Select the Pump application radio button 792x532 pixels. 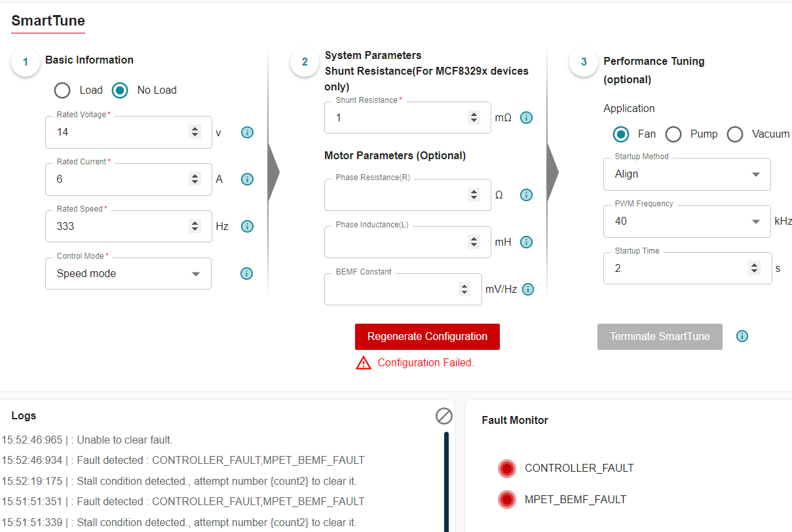(x=673, y=134)
